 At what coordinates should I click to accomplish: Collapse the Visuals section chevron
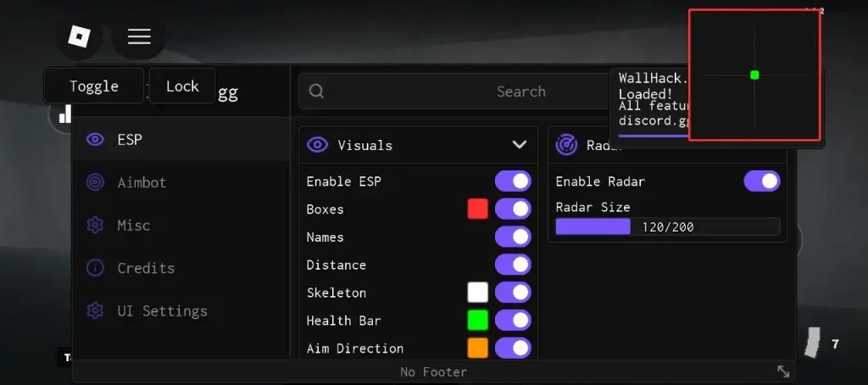[x=520, y=144]
